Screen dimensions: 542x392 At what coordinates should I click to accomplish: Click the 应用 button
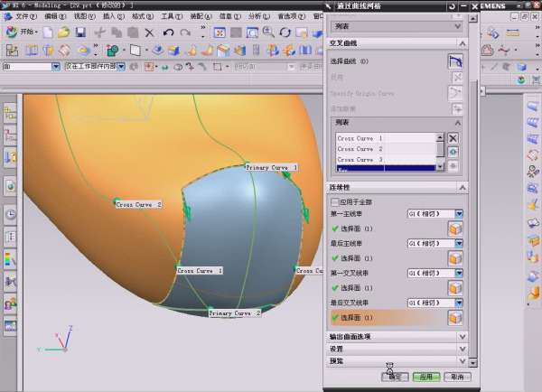(425, 377)
